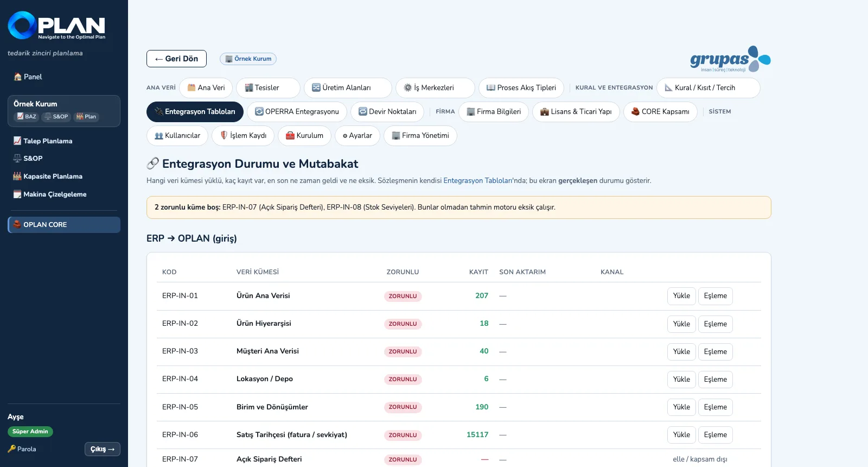
Task: Click the OPERRA Entegrasyonu sync icon
Action: pyautogui.click(x=259, y=111)
